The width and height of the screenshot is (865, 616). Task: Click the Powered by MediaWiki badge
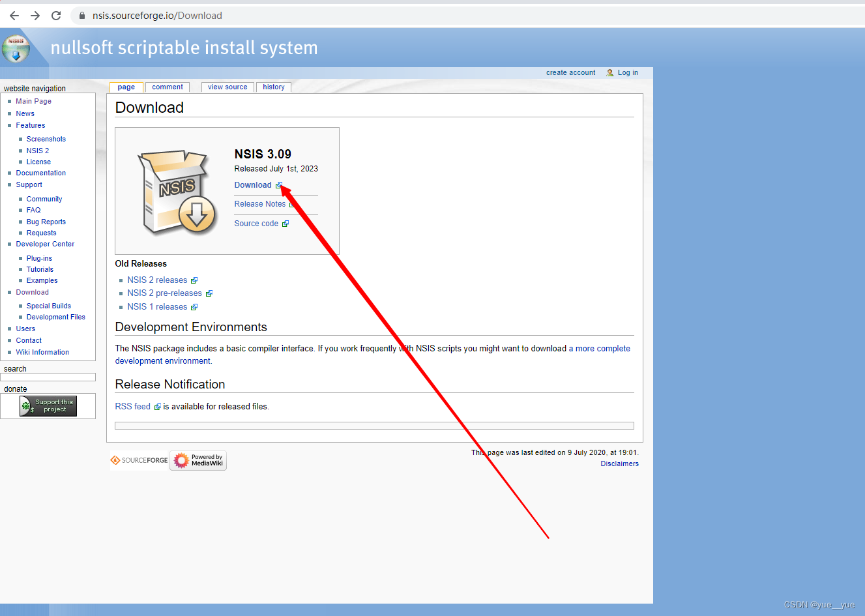tap(198, 460)
